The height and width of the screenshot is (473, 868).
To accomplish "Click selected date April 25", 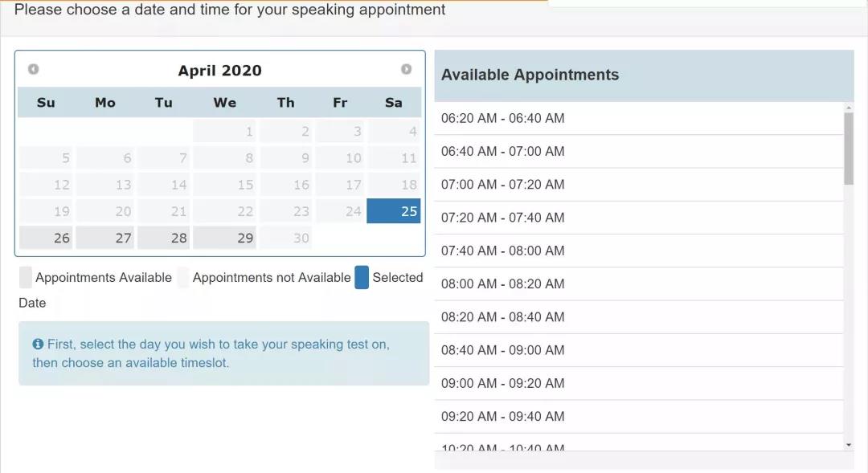I will (x=393, y=211).
